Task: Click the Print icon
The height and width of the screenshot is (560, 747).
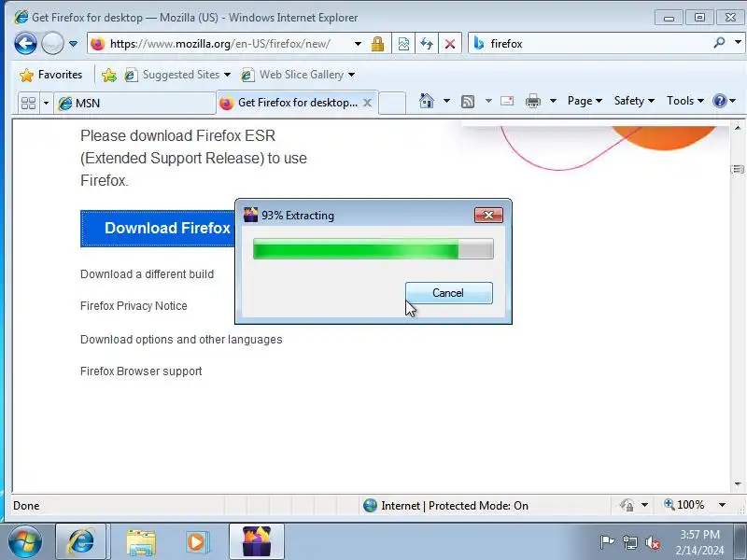Action: [533, 101]
